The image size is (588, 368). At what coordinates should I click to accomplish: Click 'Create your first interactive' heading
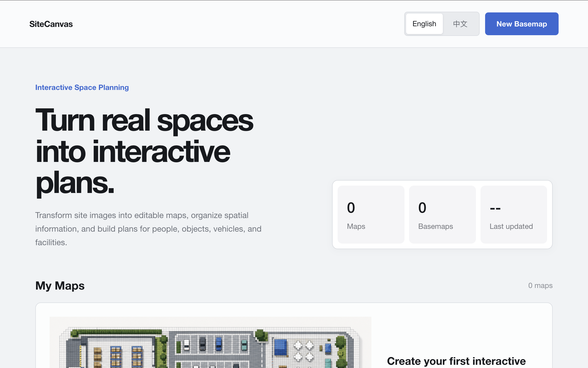coord(456,361)
